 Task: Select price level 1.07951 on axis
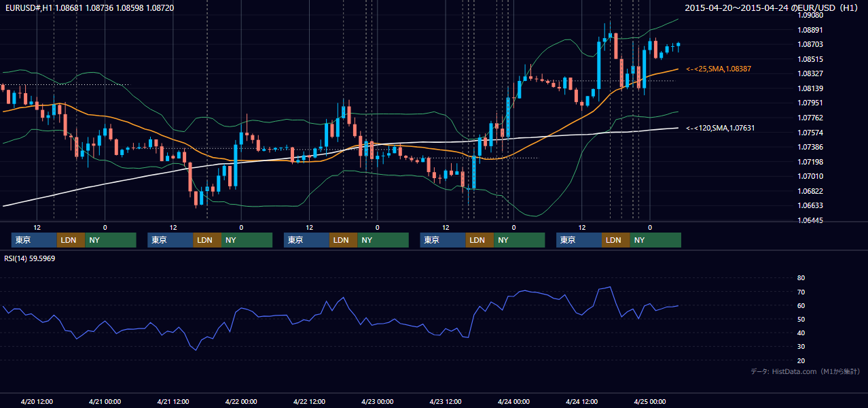(810, 103)
